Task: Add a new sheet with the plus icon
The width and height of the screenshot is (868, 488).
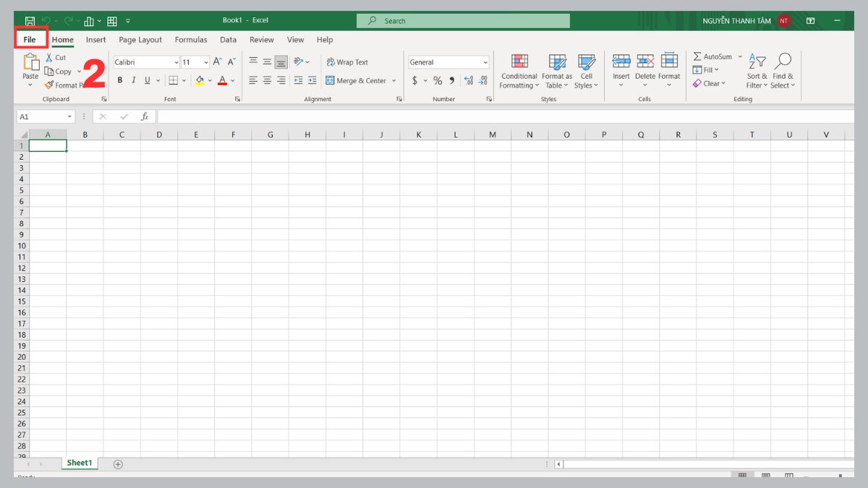Action: [118, 463]
